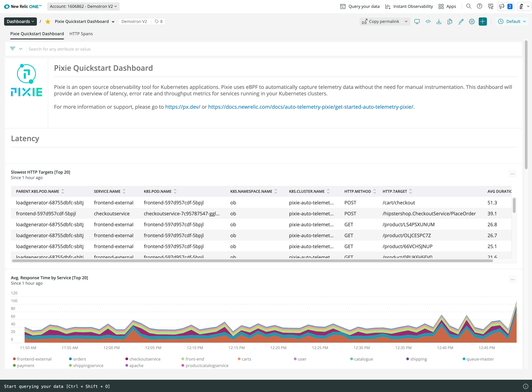Open Instant Observability menu item

[409, 6]
